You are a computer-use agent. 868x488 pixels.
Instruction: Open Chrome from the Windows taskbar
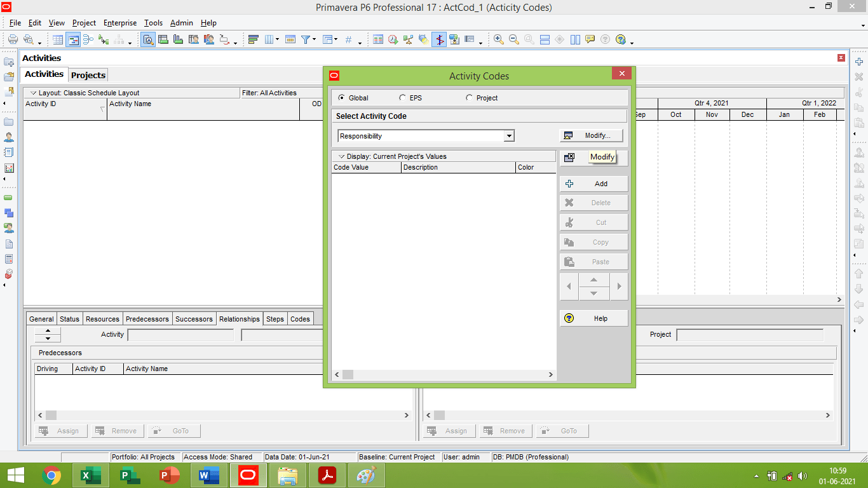point(51,475)
